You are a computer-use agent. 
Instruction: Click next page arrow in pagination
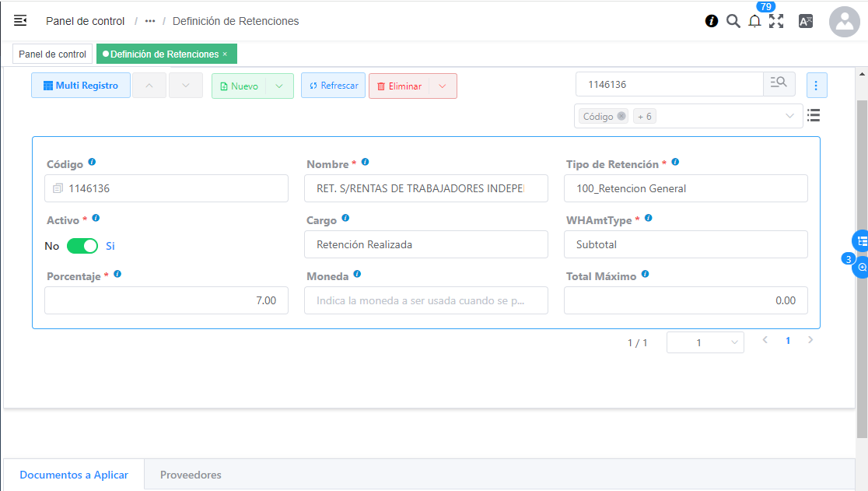(810, 340)
